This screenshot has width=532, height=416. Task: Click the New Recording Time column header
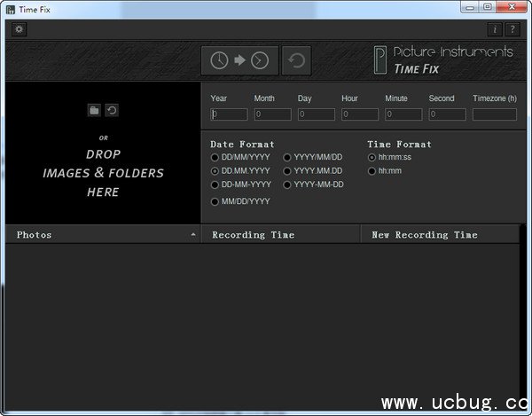click(439, 235)
